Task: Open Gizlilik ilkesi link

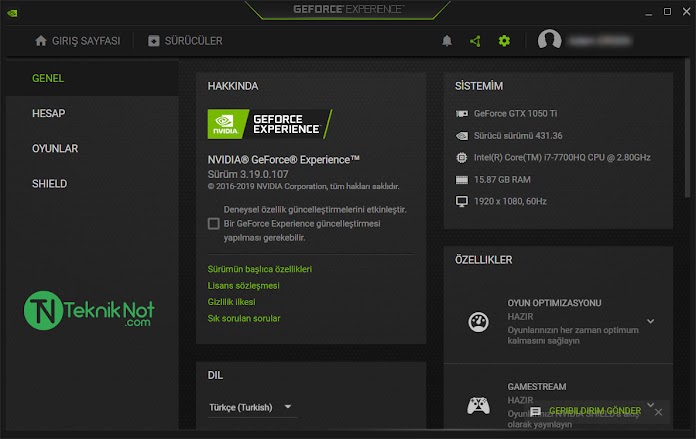Action: point(231,302)
